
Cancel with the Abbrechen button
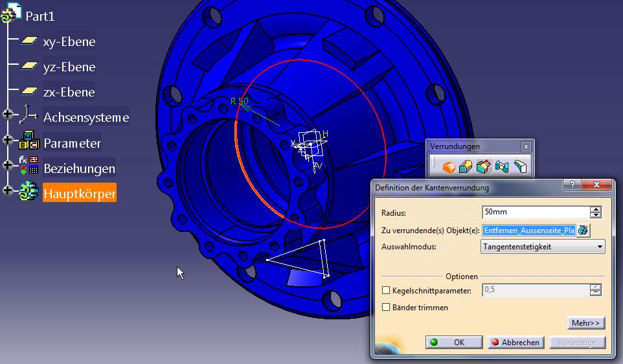(515, 342)
